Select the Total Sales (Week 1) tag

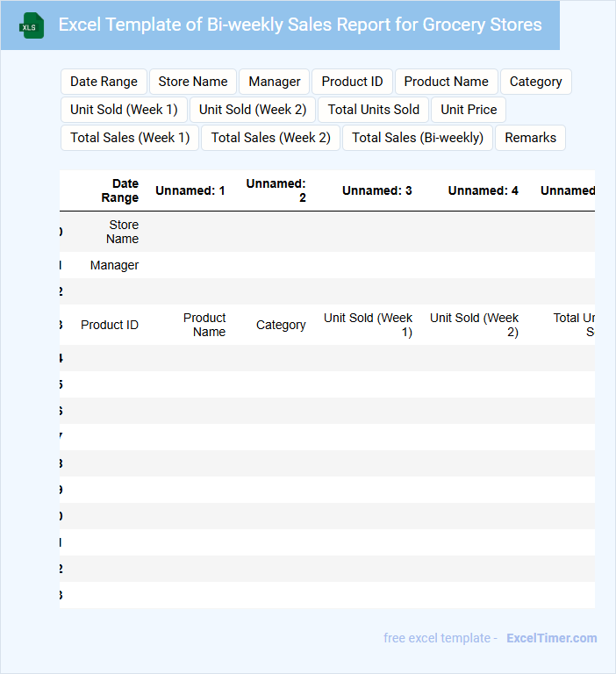pos(130,138)
